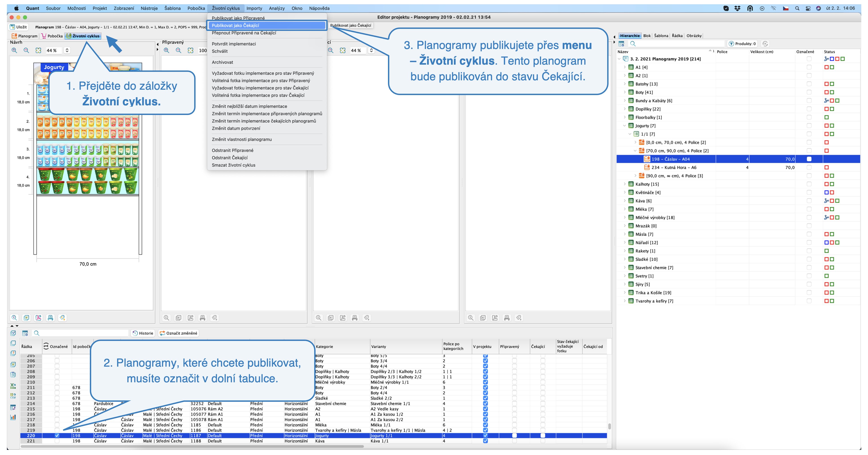Open planogram info magnifier in Návrh panel
The width and height of the screenshot is (868, 455).
point(14,318)
